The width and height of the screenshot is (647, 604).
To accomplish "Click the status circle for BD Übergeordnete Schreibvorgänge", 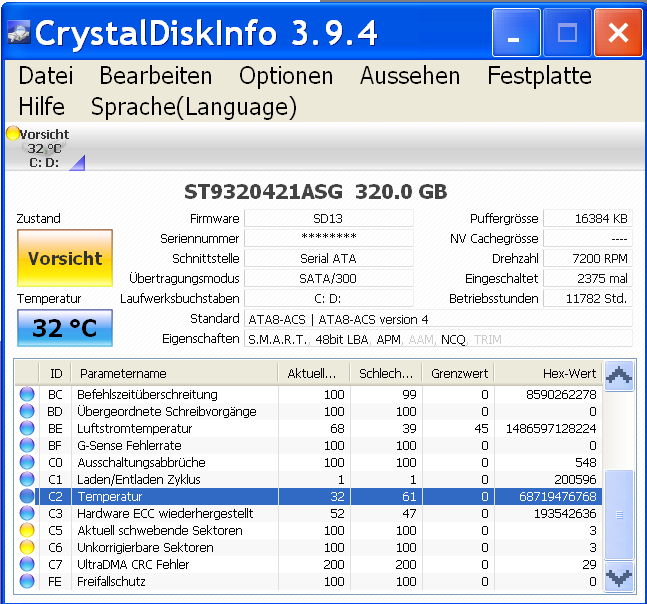I will 27,411.
